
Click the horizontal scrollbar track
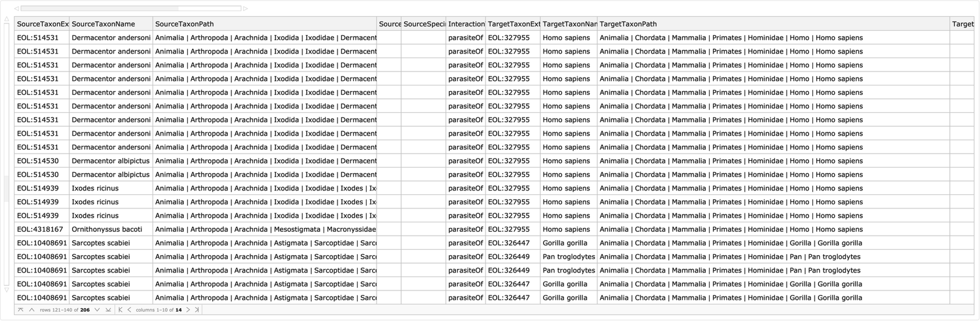tap(209, 8)
